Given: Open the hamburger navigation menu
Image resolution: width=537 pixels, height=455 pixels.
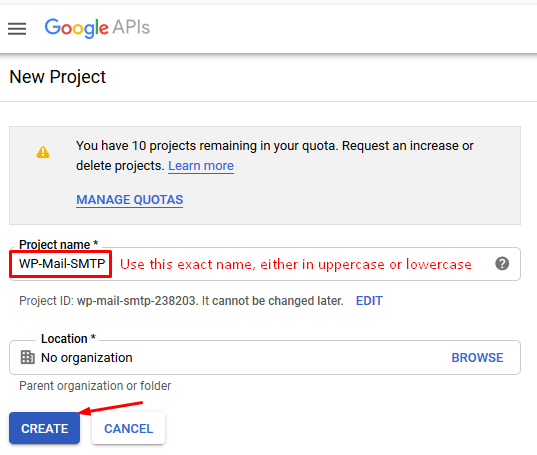Looking at the screenshot, I should (17, 28).
